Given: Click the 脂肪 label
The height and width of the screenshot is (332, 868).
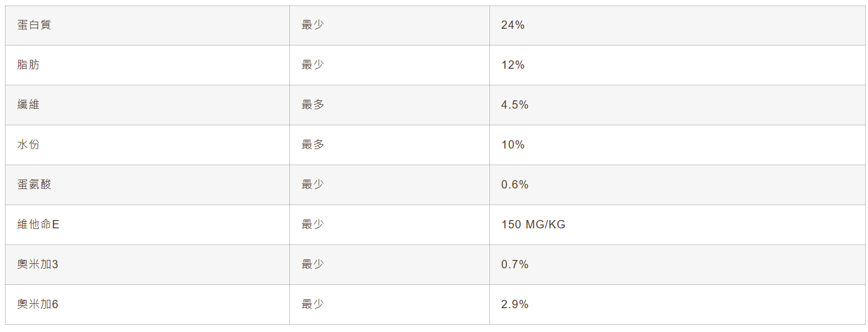Looking at the screenshot, I should [x=28, y=65].
